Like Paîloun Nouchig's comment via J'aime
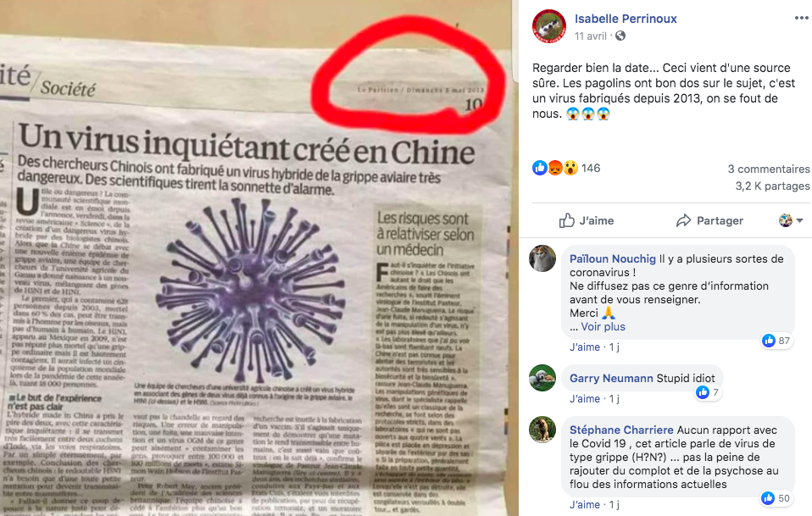This screenshot has height=516, width=812. click(x=585, y=347)
